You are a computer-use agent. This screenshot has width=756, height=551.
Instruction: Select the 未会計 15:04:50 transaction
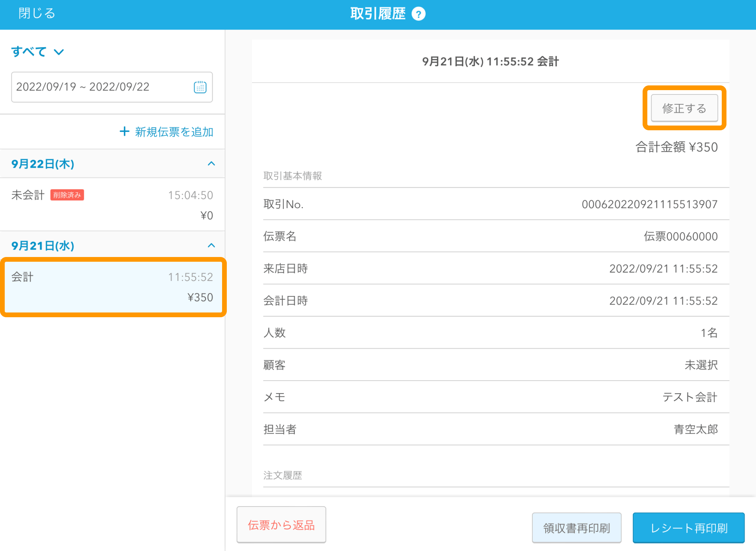click(x=112, y=205)
